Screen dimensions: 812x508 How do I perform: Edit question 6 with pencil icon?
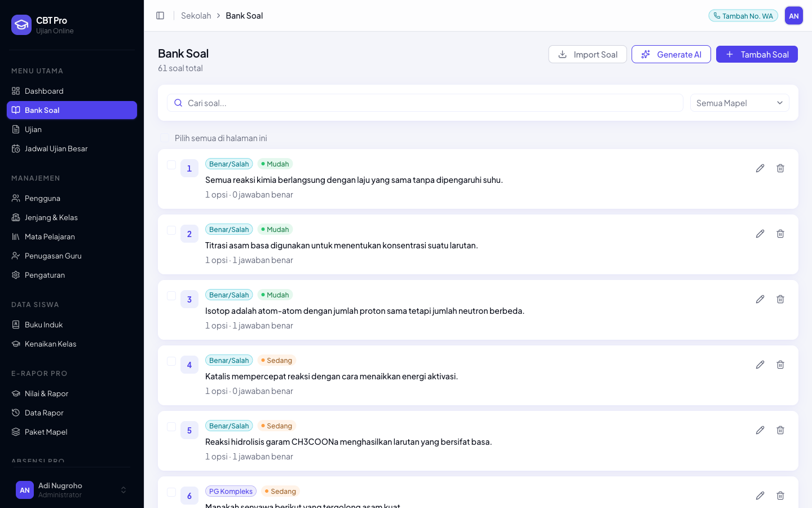(760, 496)
